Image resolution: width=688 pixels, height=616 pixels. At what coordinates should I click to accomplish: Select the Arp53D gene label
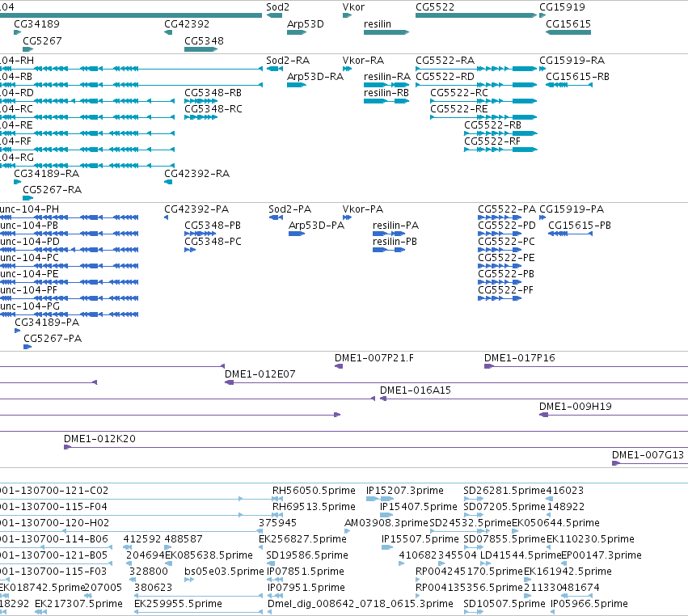306,23
